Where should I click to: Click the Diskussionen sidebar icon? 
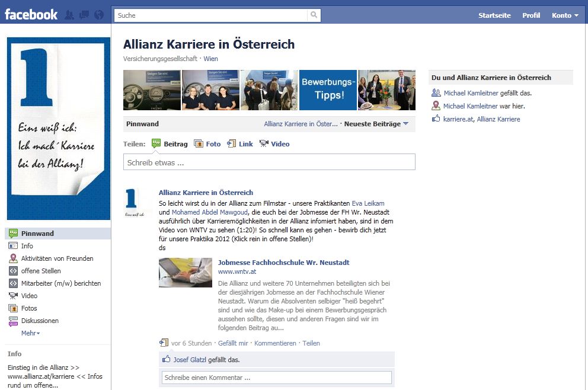[x=13, y=321]
